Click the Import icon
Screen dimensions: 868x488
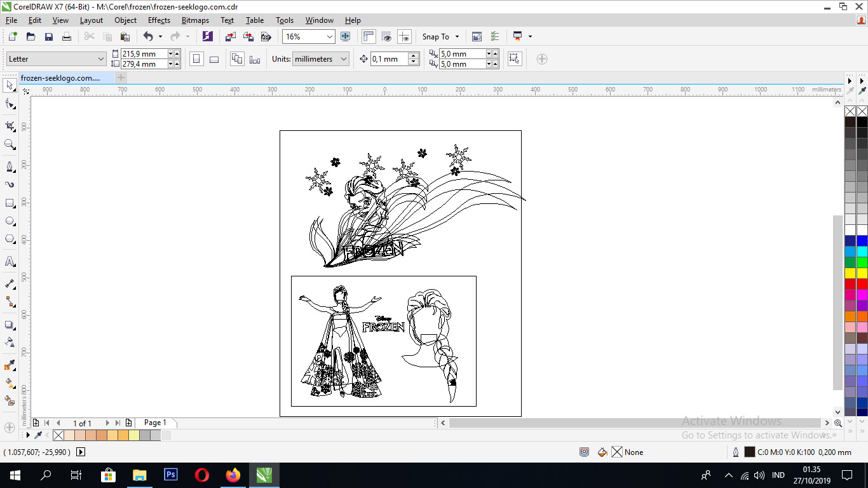tap(231, 37)
